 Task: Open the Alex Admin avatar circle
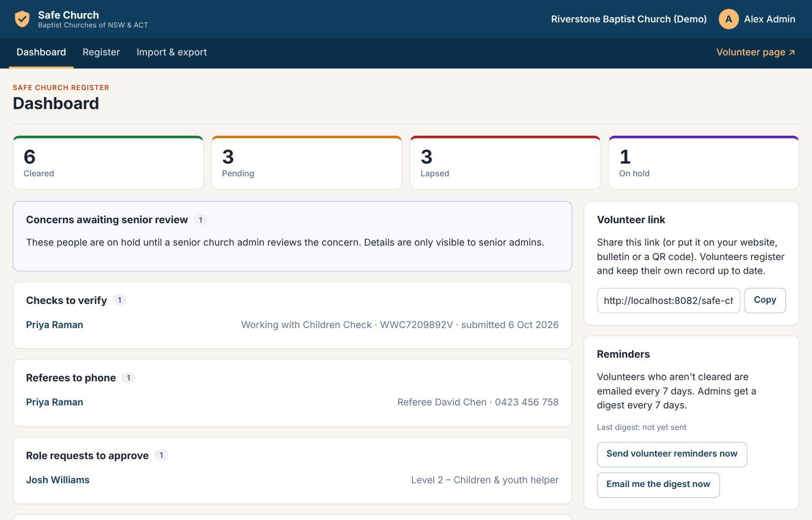[728, 19]
